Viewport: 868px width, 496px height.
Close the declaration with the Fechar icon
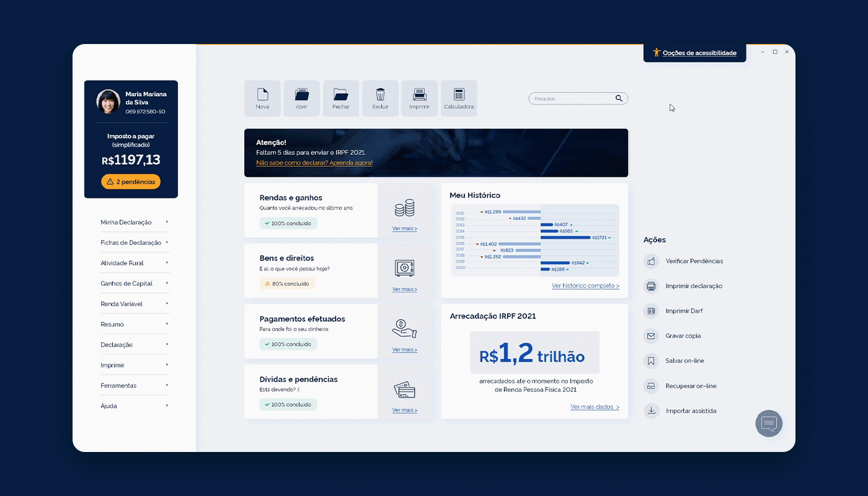(x=341, y=98)
